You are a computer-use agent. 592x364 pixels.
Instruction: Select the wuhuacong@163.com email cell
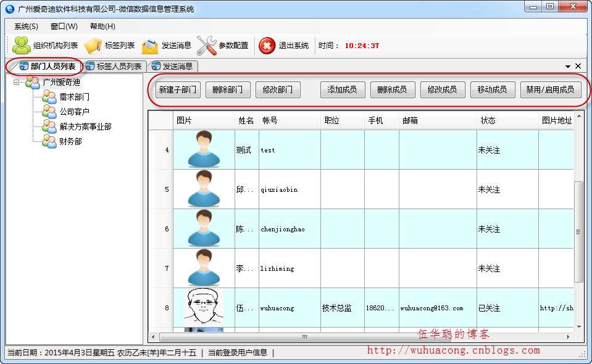click(438, 308)
